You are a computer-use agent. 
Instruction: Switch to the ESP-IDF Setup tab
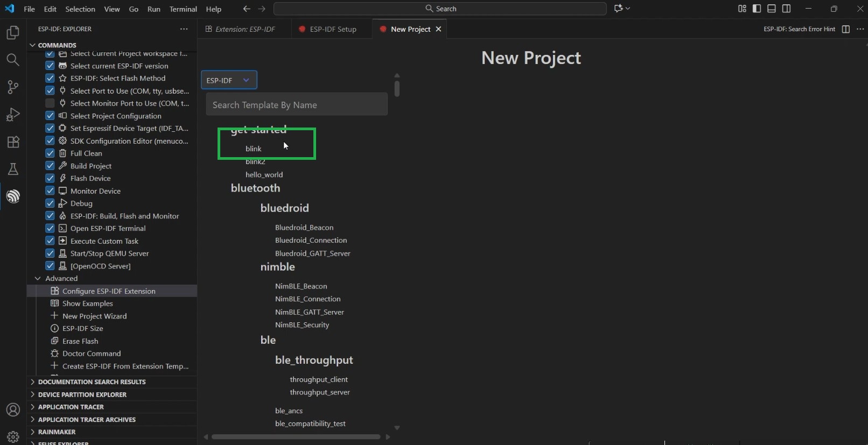pyautogui.click(x=333, y=29)
